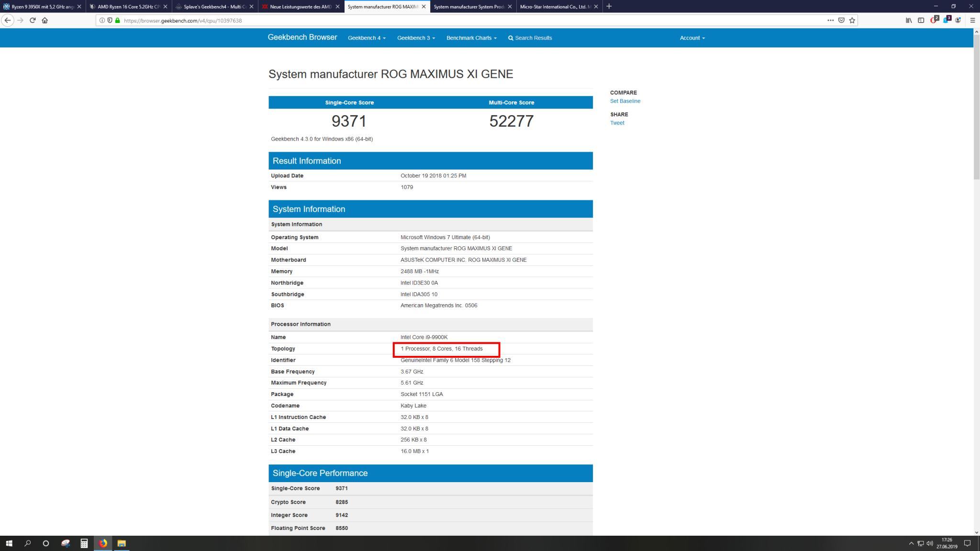Screen dimensions: 980x551
Task: Toggle the Firefox sidebar view
Action: (921, 21)
